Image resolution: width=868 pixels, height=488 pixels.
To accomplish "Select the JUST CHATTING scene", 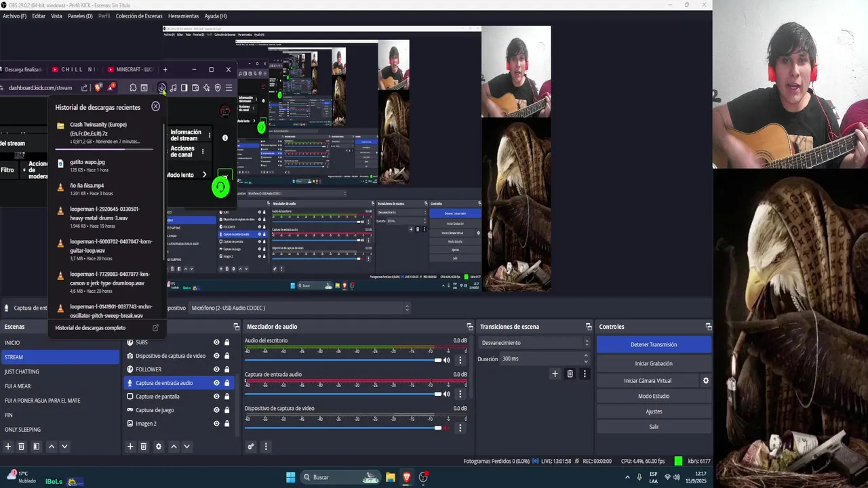I will click(x=60, y=371).
